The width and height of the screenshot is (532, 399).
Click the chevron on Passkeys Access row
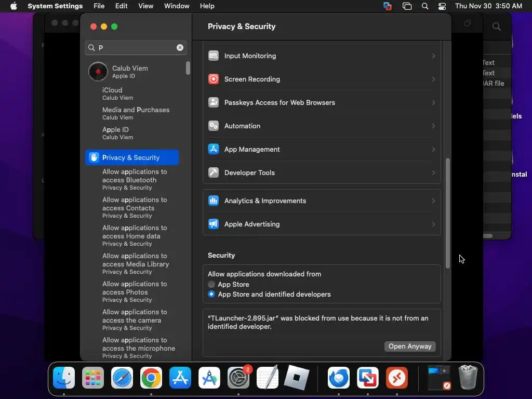pos(433,102)
